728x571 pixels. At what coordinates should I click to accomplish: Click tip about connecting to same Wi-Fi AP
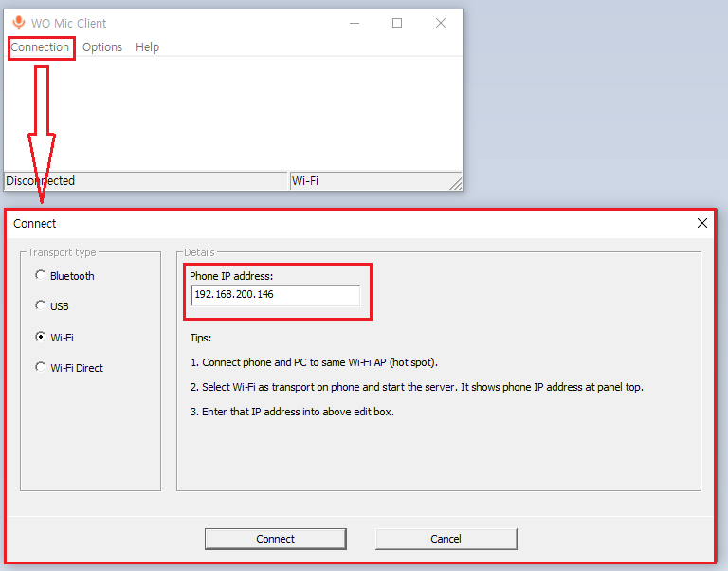pos(314,362)
